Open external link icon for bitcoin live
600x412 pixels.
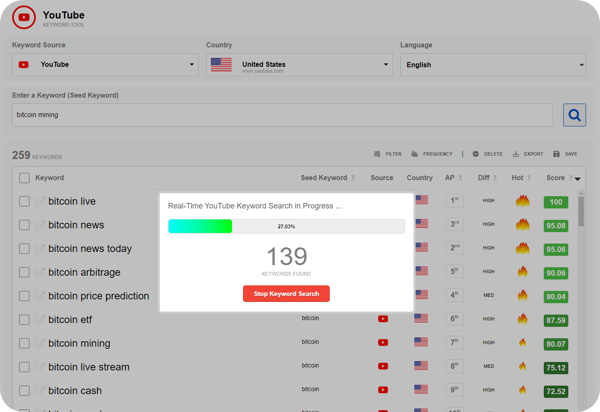pos(40,201)
